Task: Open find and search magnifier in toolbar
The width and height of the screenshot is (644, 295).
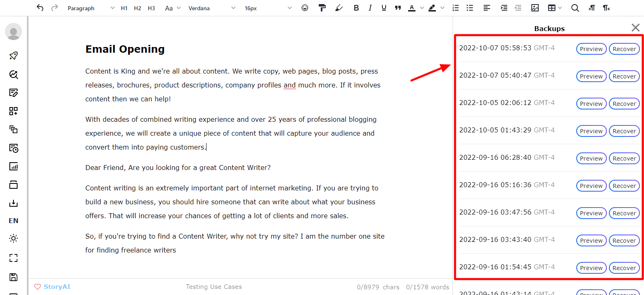Action: coord(575,8)
